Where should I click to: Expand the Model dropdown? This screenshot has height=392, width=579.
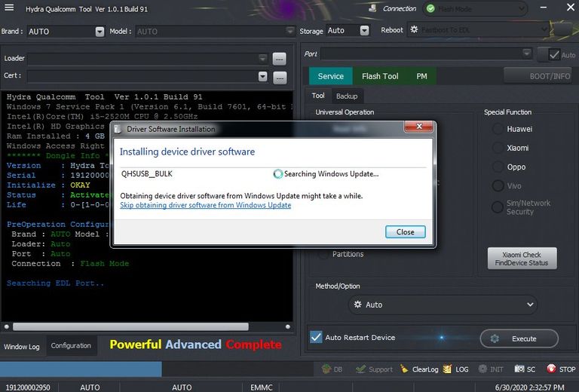coord(290,31)
